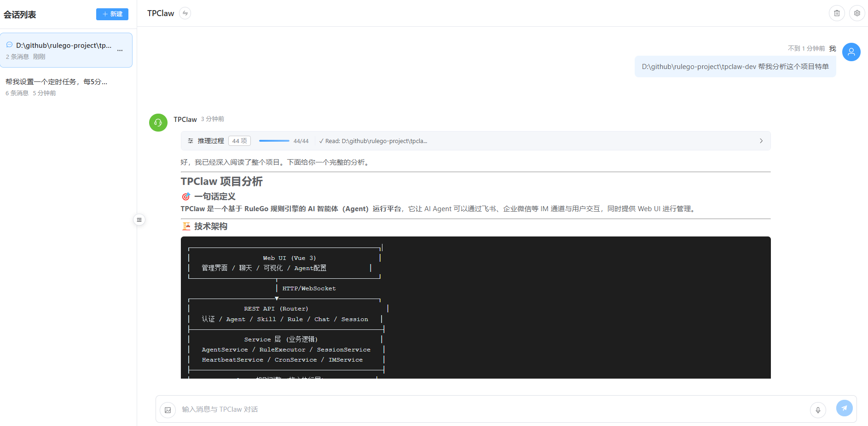Toggle the switch icon next to TPClaw title
This screenshot has height=426, width=868.
[185, 13]
